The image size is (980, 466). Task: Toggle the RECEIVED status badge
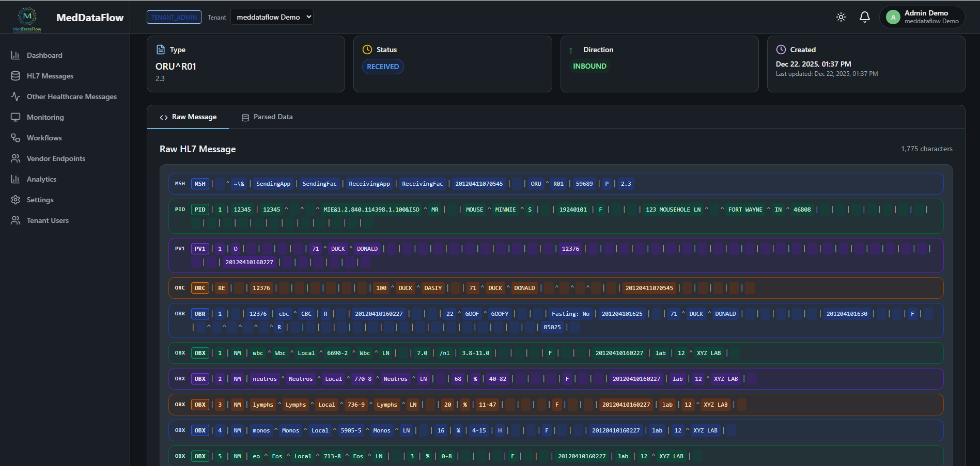[x=383, y=66]
